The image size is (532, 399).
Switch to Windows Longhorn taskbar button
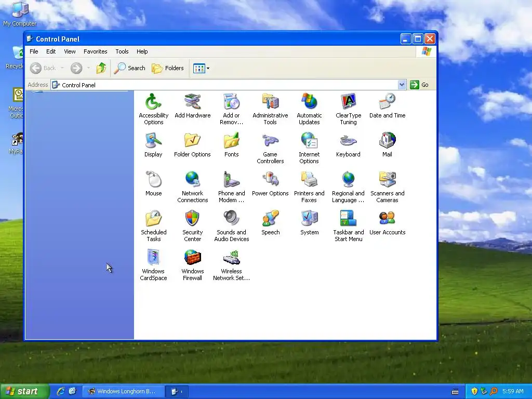coord(124,391)
